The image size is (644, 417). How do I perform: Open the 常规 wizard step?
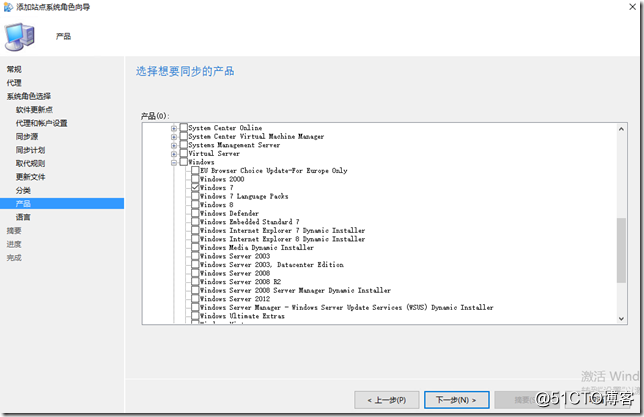14,69
